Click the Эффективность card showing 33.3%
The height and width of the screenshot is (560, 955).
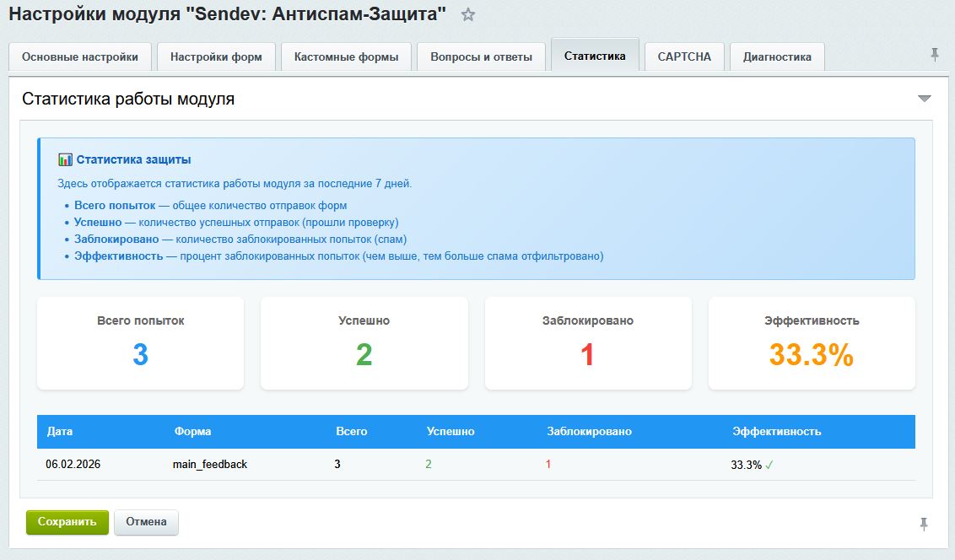(812, 342)
